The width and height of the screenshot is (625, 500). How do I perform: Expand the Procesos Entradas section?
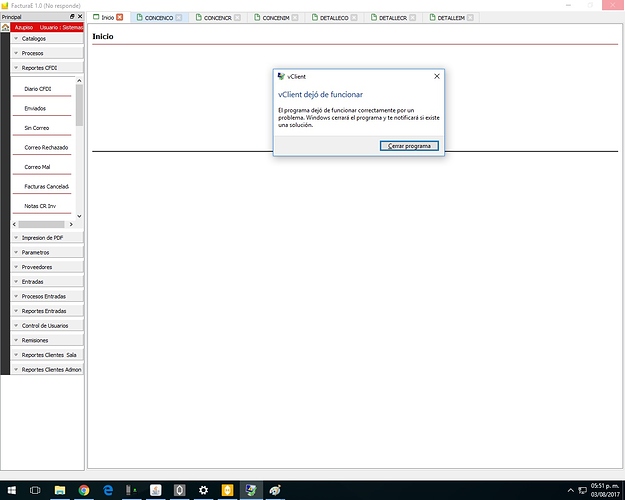click(x=47, y=296)
